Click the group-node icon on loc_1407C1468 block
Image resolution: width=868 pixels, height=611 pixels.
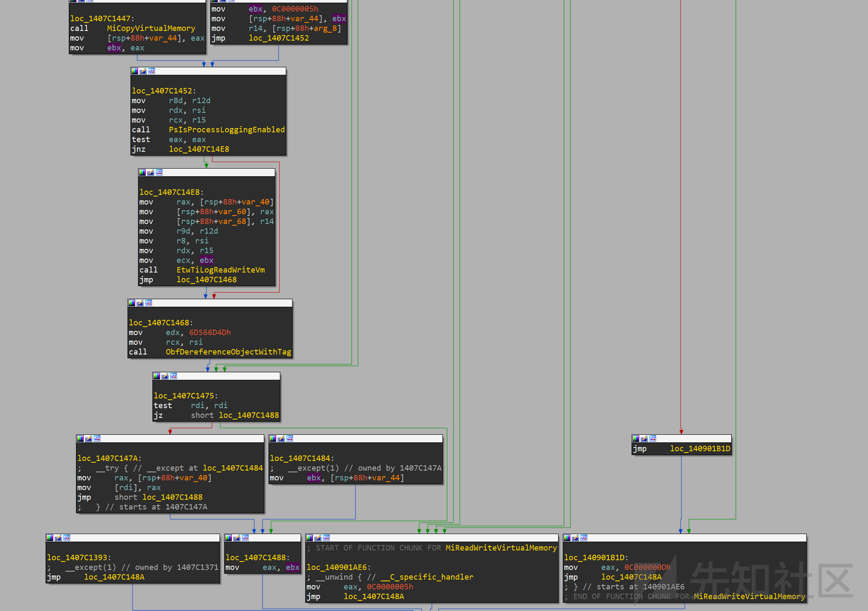click(149, 303)
